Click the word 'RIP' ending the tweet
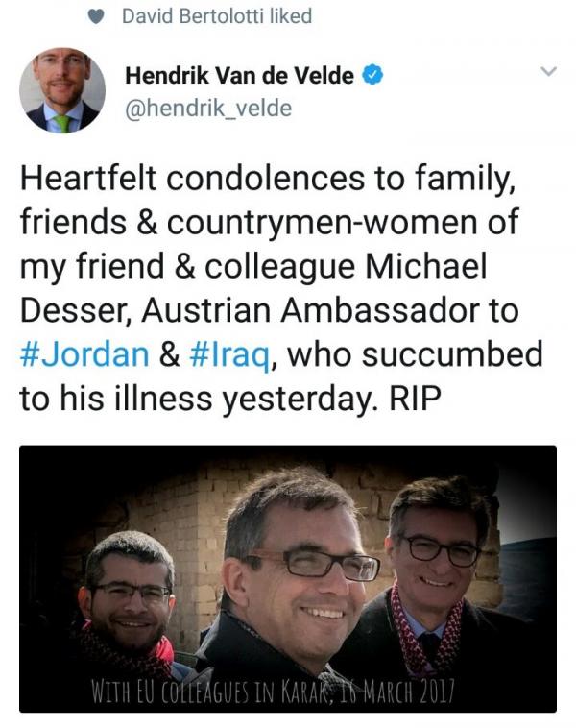Image resolution: width=576 pixels, height=728 pixels. pos(415,399)
